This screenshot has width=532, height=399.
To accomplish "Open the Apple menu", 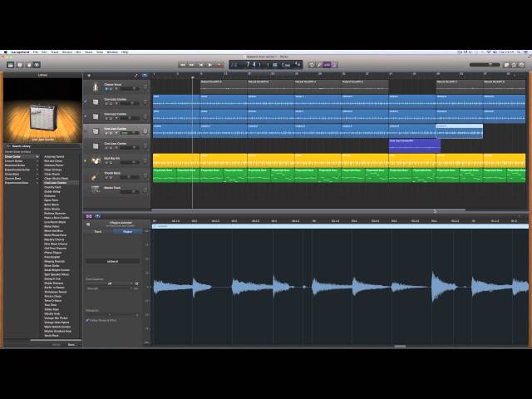I will coord(5,52).
